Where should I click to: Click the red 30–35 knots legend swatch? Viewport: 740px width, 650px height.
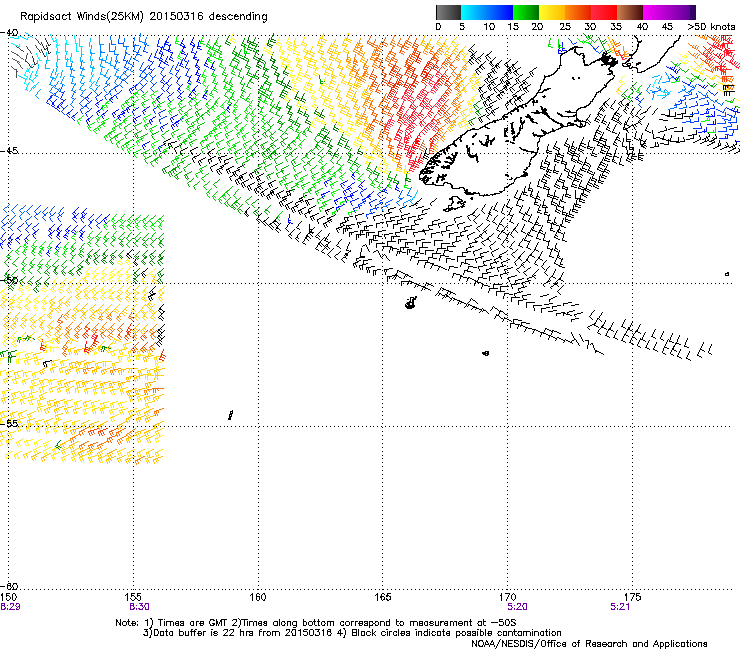tap(604, 12)
